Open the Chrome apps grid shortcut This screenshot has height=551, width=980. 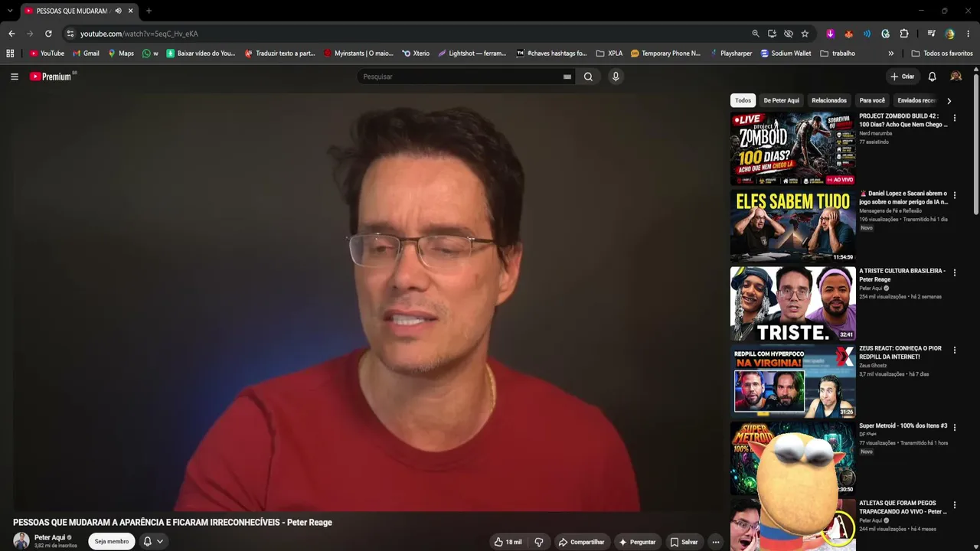click(x=10, y=54)
